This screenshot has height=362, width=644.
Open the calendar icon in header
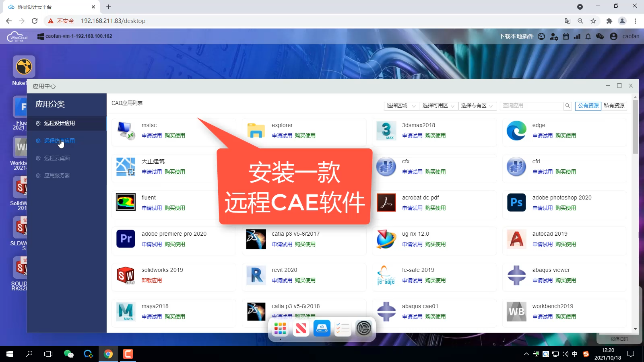566,36
